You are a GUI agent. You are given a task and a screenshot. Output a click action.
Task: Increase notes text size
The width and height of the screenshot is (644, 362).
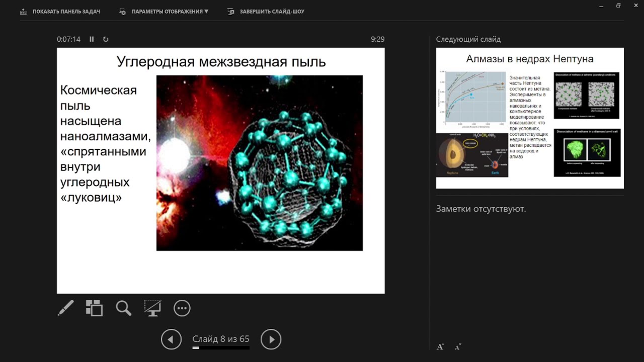point(440,347)
